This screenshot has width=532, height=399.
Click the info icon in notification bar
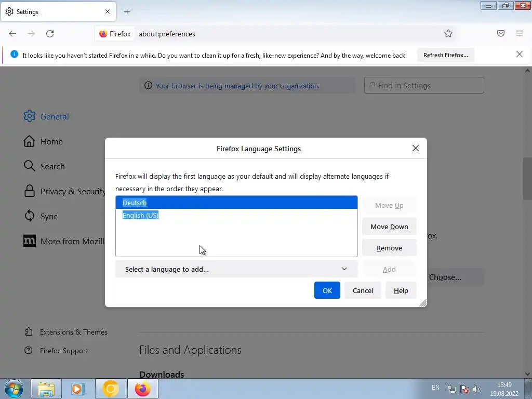(14, 54)
